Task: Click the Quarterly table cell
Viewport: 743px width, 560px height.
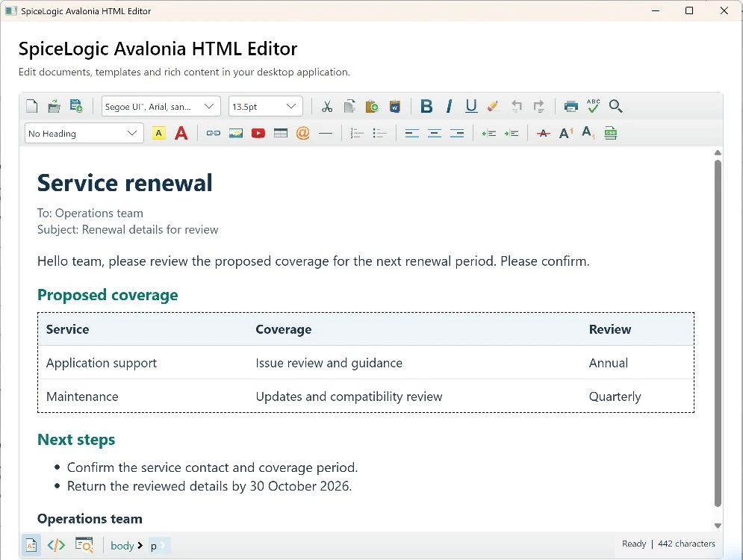Action: tap(615, 396)
